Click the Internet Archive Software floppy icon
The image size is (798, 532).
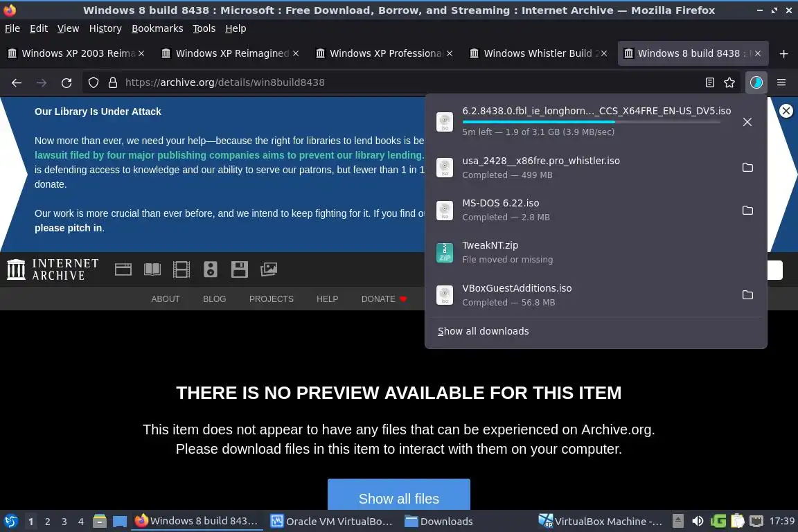click(239, 269)
